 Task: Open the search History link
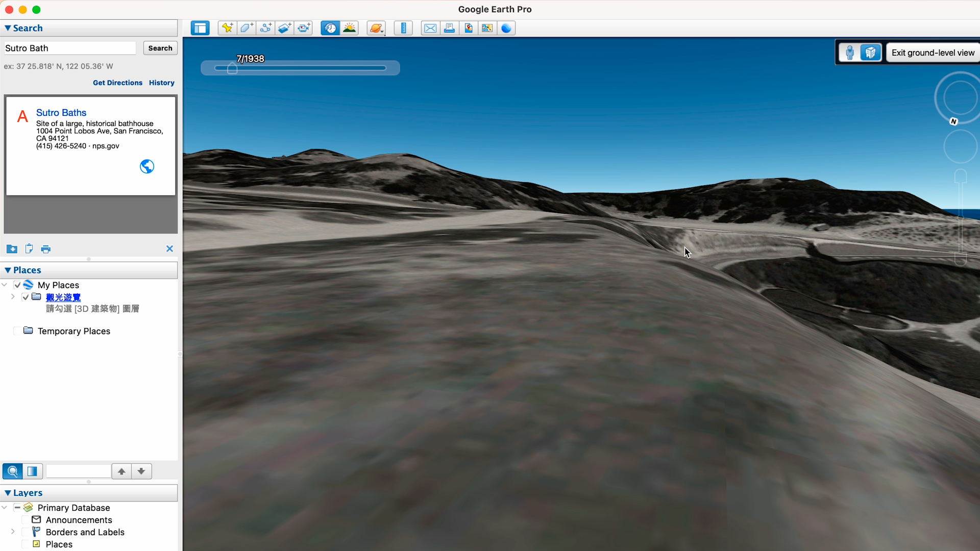click(161, 83)
